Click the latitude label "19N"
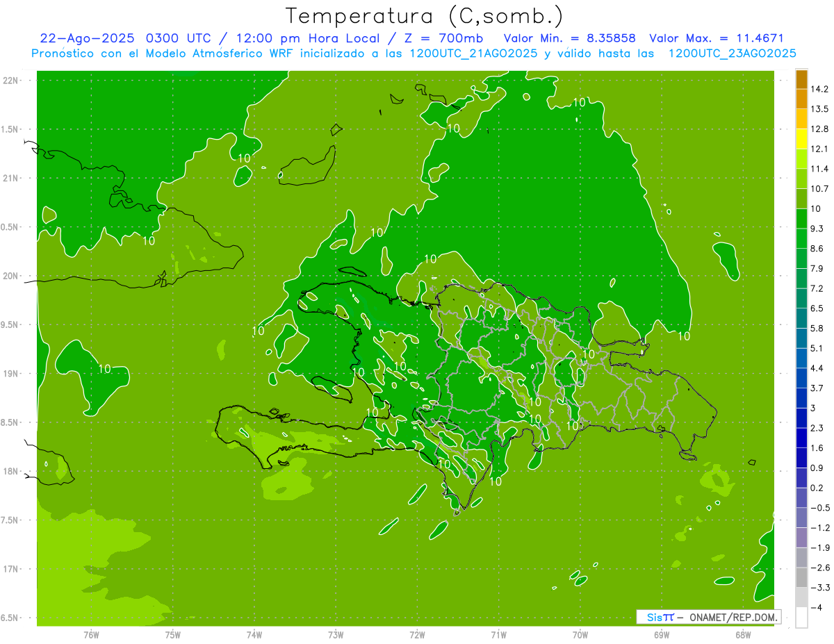The width and height of the screenshot is (834, 644). 11,373
